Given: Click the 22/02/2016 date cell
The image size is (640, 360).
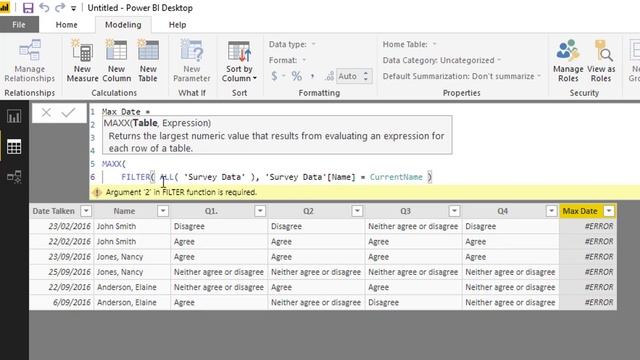Looking at the screenshot, I should click(62, 242).
